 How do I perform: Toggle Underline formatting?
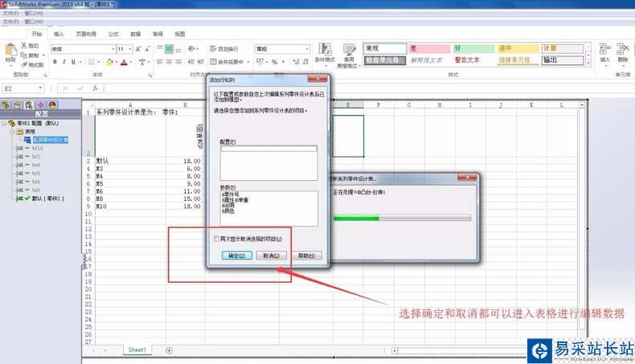pyautogui.click(x=73, y=62)
